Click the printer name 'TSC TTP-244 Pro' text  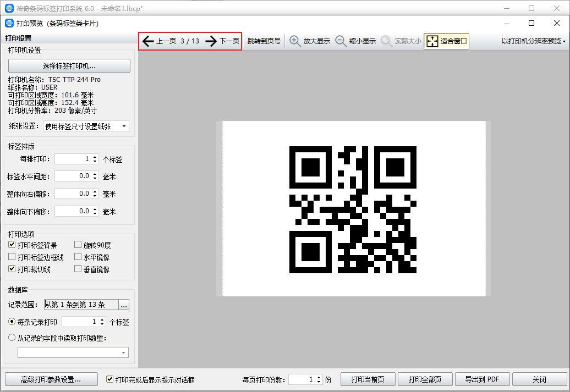tap(74, 80)
